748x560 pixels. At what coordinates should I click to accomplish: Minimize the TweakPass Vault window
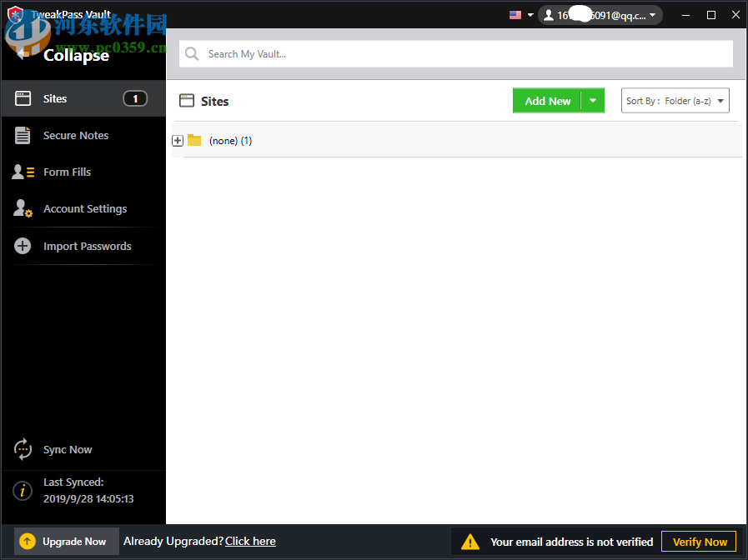[x=685, y=15]
